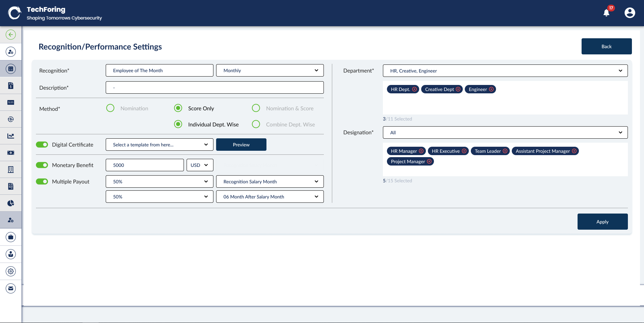Click the Recognition/Performance Settings heading
The height and width of the screenshot is (323, 644).
[100, 47]
